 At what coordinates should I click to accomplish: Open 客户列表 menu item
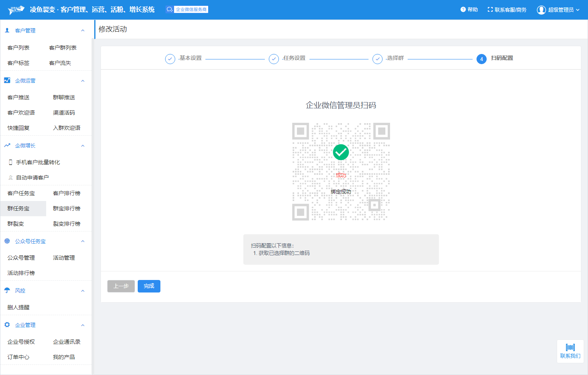(18, 48)
